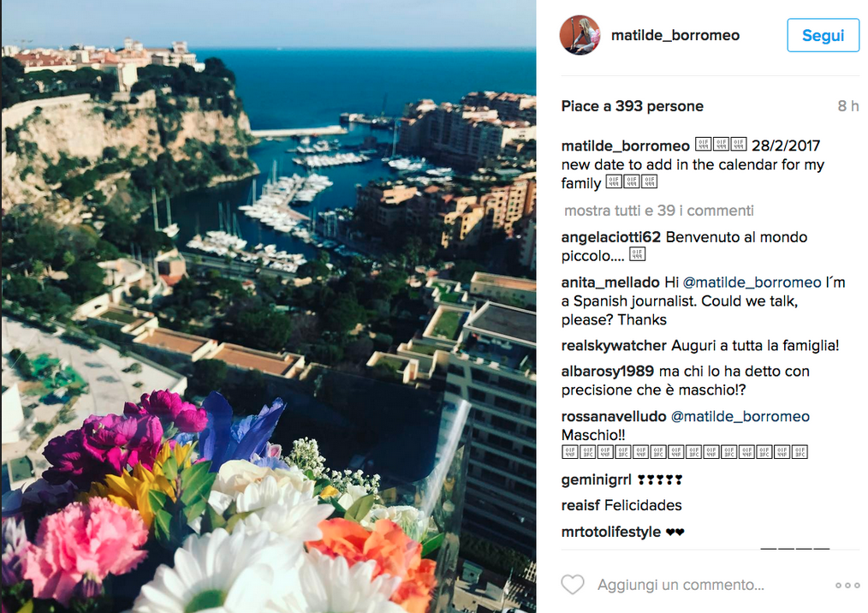This screenshot has height=613, width=868.
Task: Open the Piace a 393 persone likes list
Action: click(x=632, y=106)
